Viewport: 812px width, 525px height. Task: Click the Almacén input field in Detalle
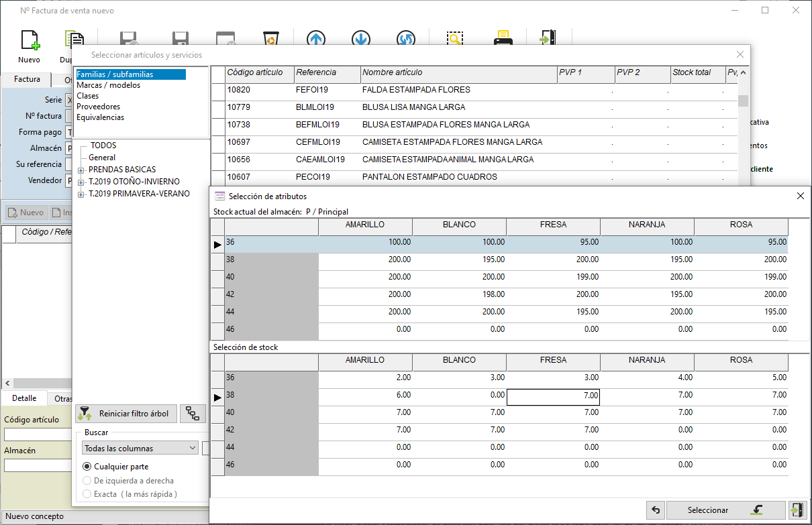coord(37,465)
